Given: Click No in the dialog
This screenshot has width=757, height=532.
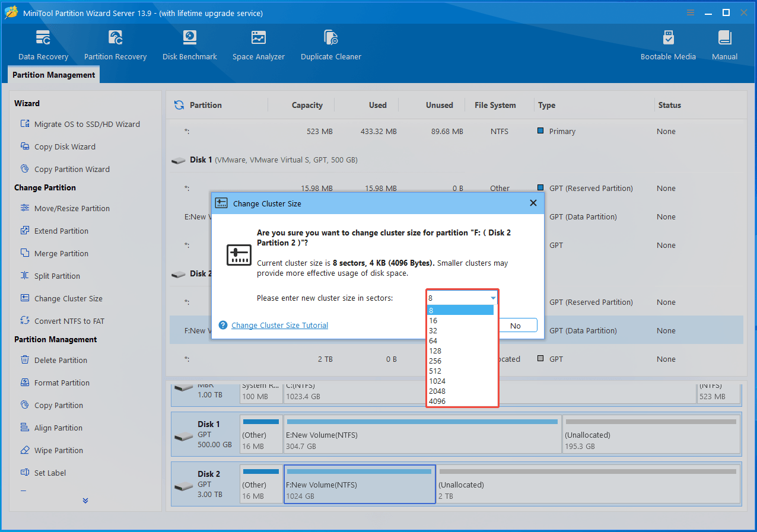Looking at the screenshot, I should (x=515, y=326).
